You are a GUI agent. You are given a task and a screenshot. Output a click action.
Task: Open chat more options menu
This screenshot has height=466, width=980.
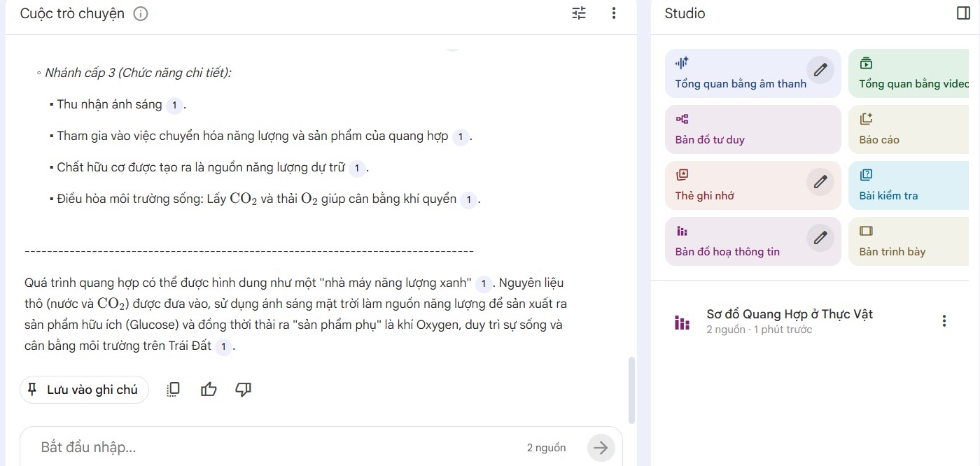point(614,13)
